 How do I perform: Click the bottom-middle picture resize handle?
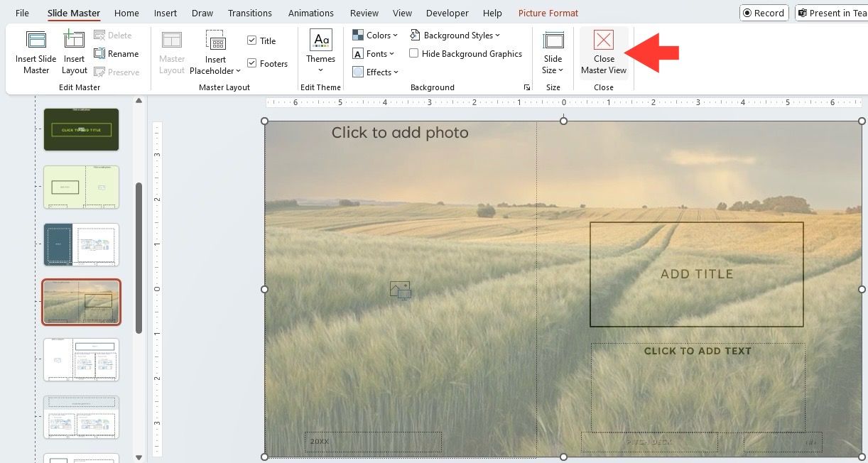563,457
